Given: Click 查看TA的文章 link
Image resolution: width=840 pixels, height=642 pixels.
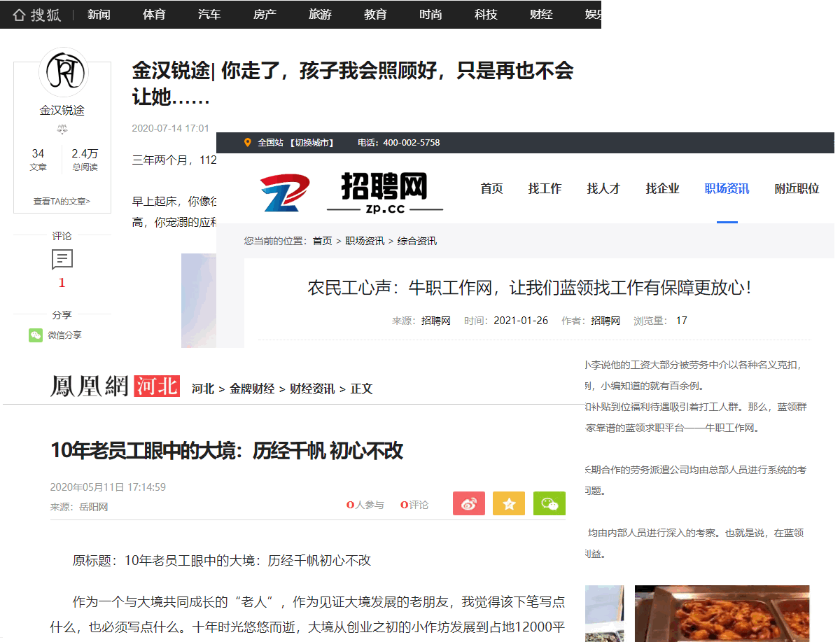Looking at the screenshot, I should click(x=62, y=202).
